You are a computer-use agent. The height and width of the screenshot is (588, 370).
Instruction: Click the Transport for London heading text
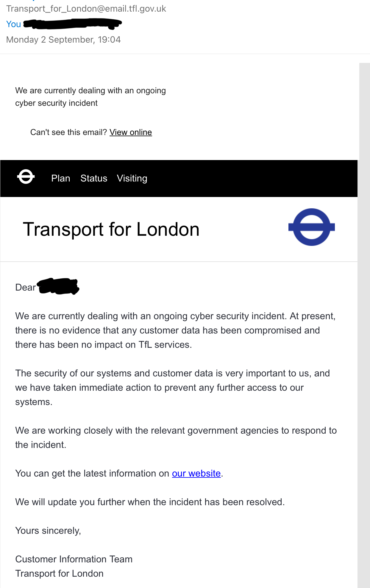[111, 229]
